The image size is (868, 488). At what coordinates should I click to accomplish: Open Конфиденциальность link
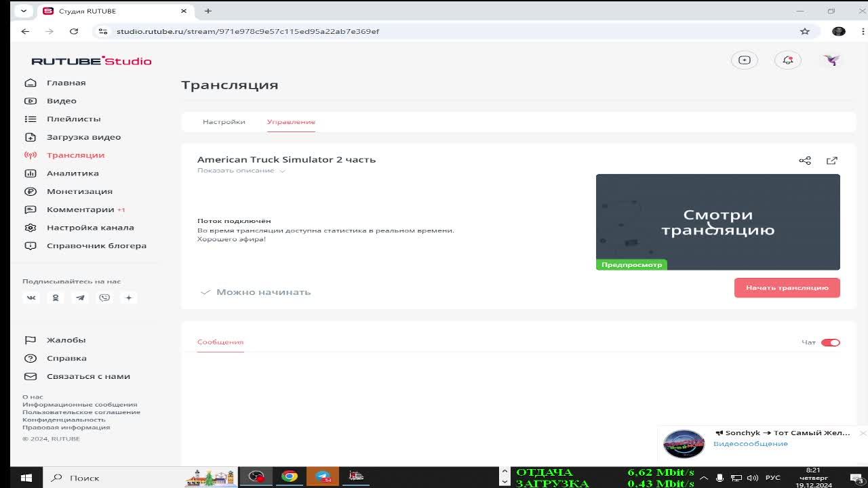[x=64, y=420]
